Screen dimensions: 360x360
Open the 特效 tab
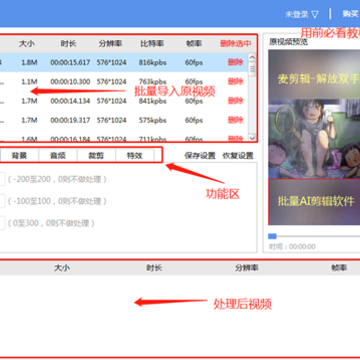135,155
